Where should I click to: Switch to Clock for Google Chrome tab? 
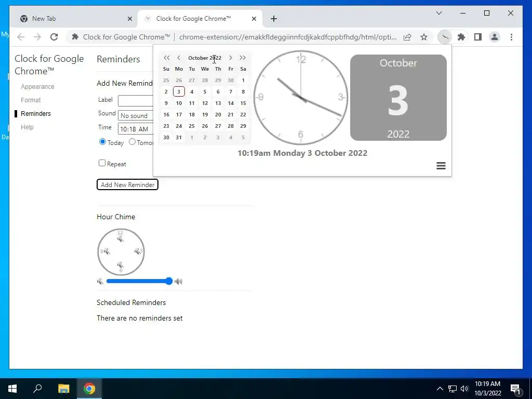200,19
